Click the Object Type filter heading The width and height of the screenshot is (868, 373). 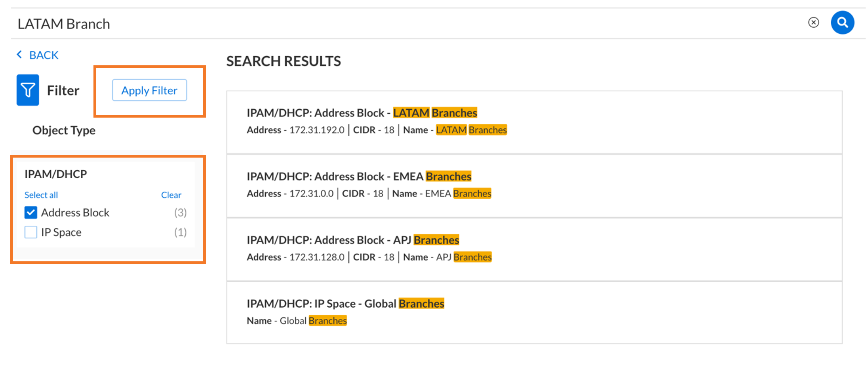[64, 130]
